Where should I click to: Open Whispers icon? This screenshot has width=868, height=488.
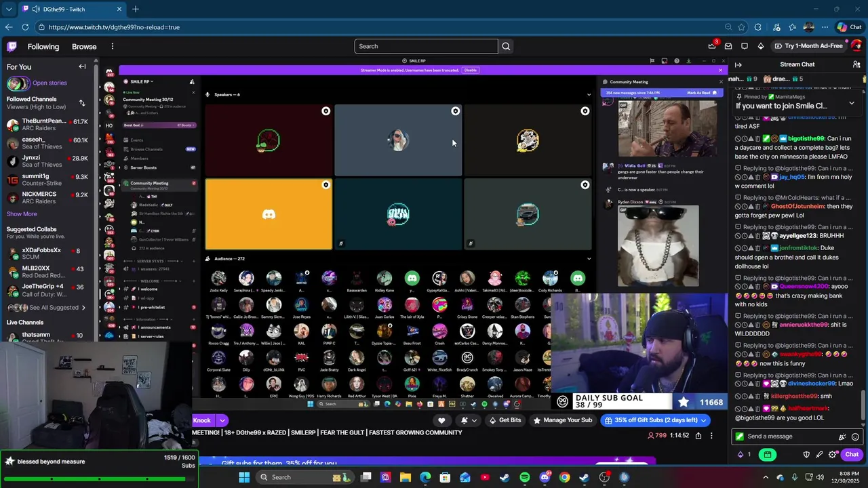(x=745, y=46)
